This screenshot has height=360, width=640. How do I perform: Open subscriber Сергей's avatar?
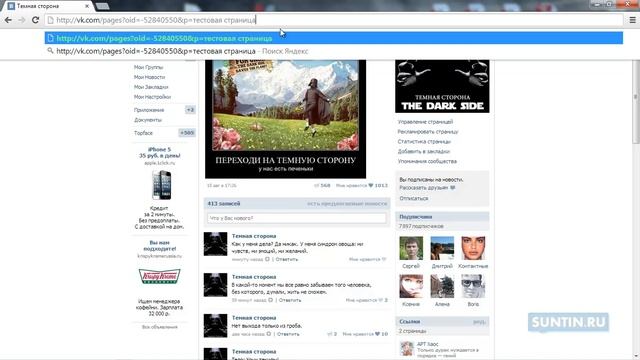[x=411, y=248]
